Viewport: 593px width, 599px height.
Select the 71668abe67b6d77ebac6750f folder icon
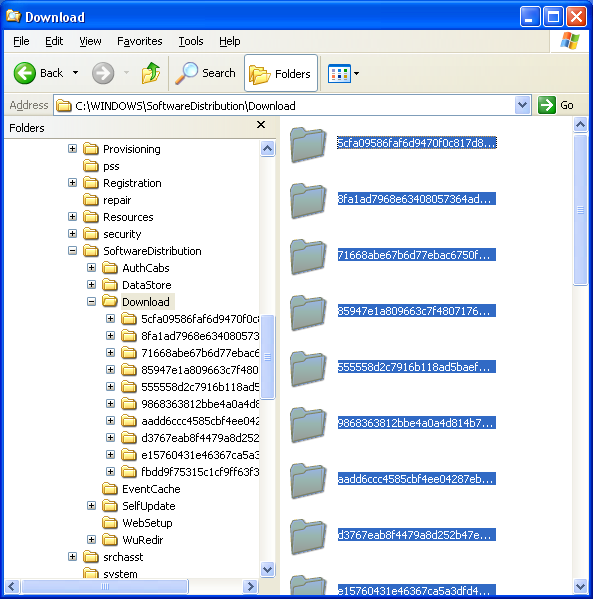coord(308,257)
